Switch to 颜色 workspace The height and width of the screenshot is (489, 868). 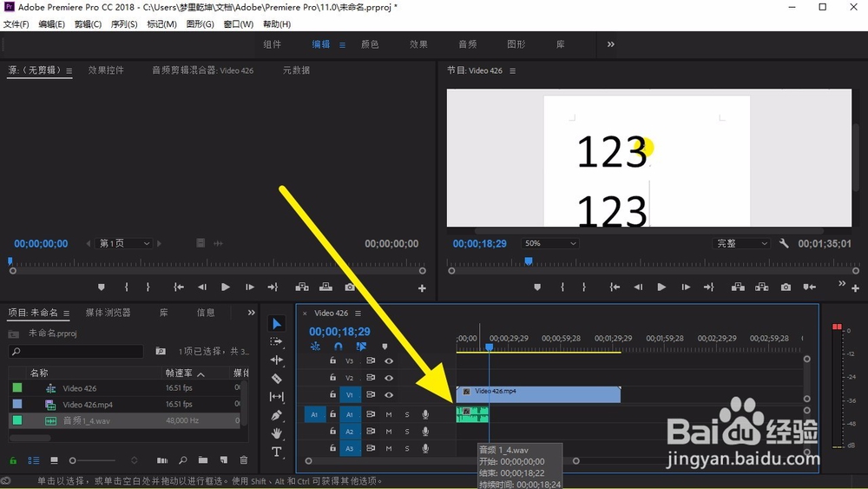[370, 44]
